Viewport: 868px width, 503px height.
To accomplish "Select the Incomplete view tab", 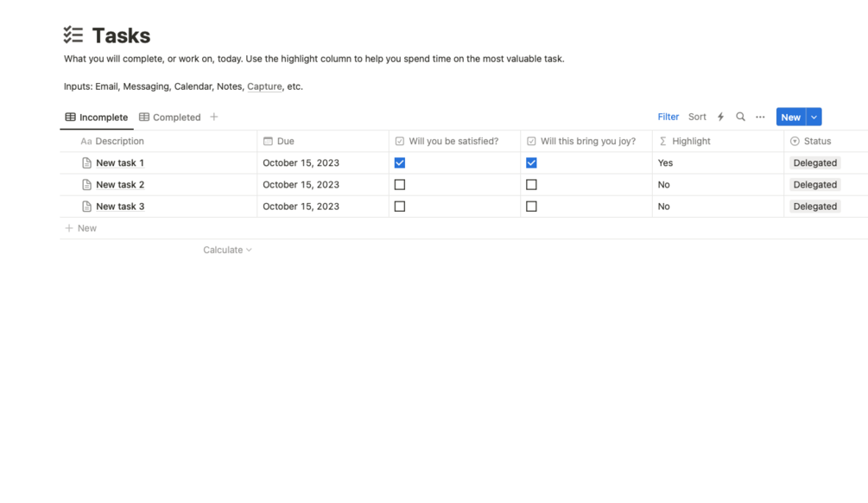I will pyautogui.click(x=97, y=117).
